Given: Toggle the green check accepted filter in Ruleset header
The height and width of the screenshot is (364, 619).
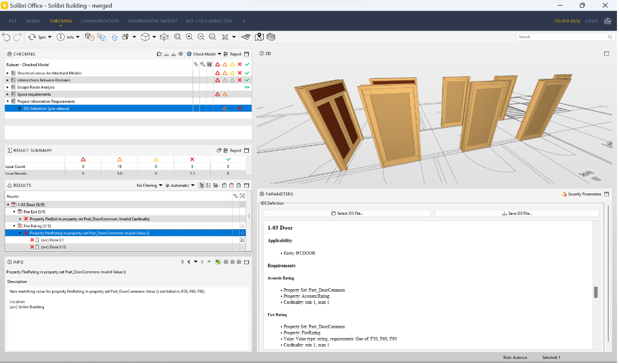Looking at the screenshot, I should pyautogui.click(x=247, y=65).
